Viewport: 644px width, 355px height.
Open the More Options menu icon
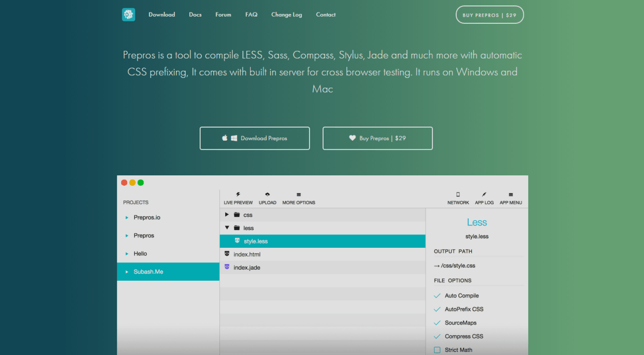tap(299, 195)
